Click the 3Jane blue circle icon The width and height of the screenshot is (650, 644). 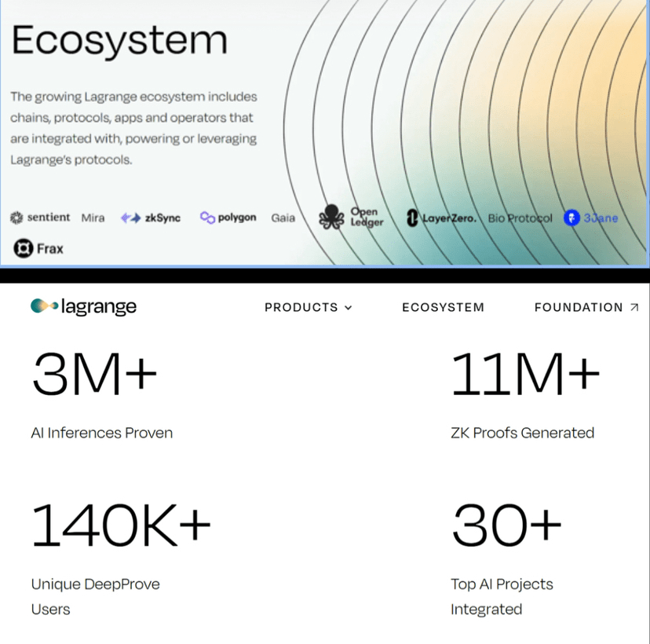tap(571, 218)
